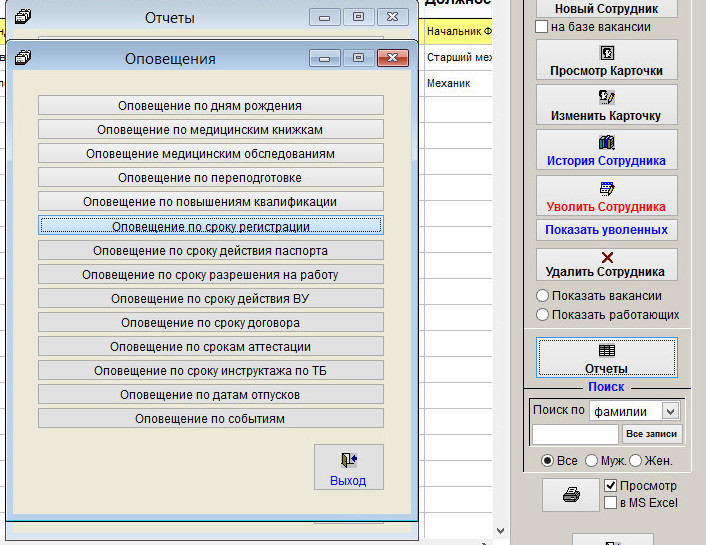This screenshot has height=545, width=706.
Task: Choose the Муж. gender filter option
Action: (591, 461)
